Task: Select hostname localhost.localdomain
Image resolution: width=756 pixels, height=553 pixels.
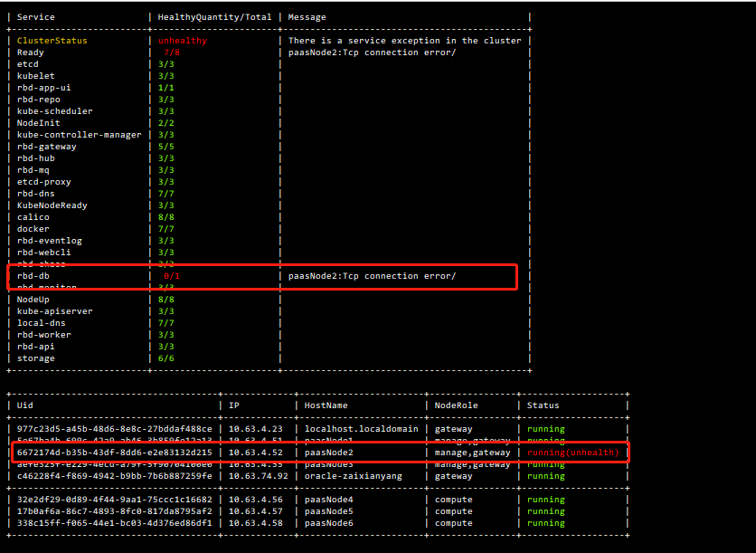Action: (361, 429)
